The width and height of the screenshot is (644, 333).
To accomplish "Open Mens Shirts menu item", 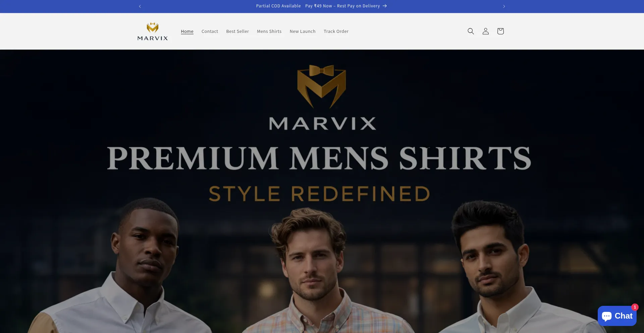I will pyautogui.click(x=269, y=32).
